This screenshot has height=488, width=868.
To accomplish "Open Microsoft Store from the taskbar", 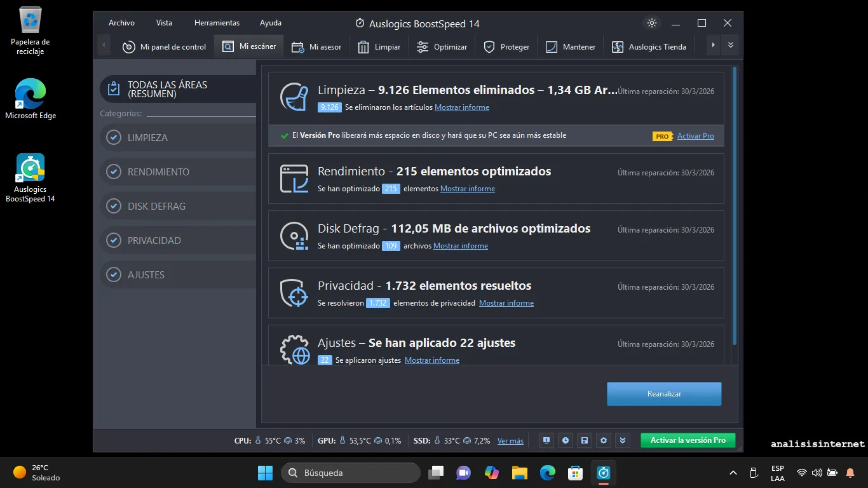I will click(x=576, y=473).
